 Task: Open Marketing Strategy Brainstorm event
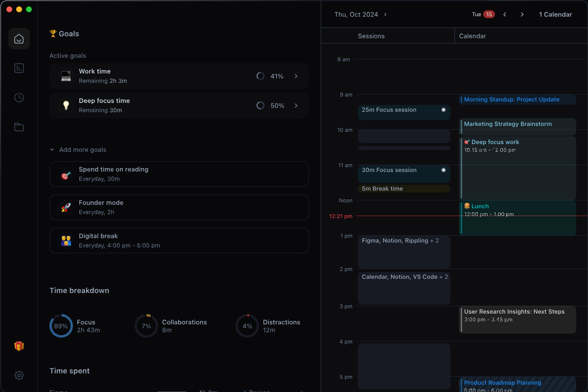pyautogui.click(x=517, y=127)
